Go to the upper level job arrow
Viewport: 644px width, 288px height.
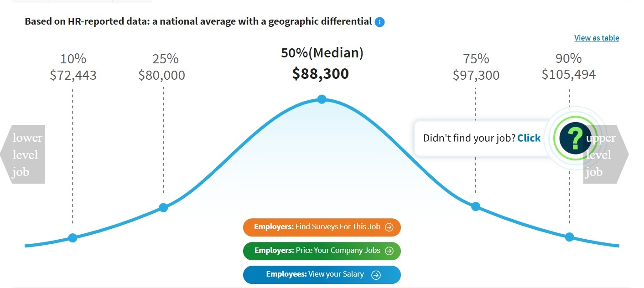point(606,154)
